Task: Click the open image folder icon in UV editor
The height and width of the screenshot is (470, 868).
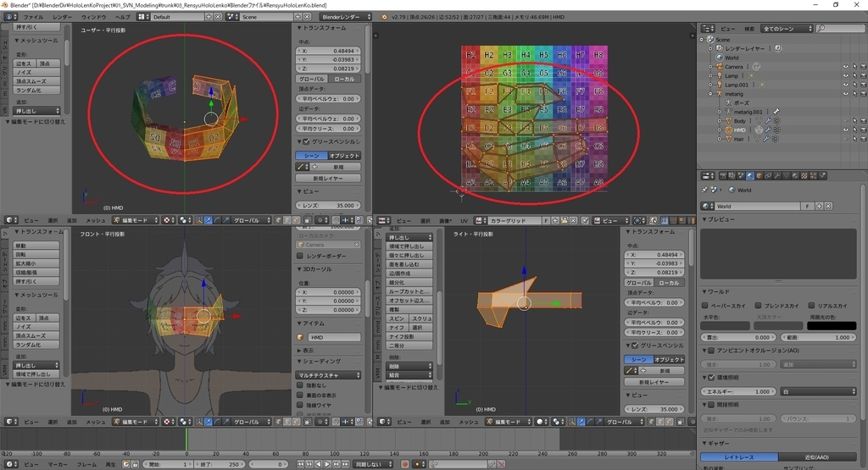Action: click(564, 220)
